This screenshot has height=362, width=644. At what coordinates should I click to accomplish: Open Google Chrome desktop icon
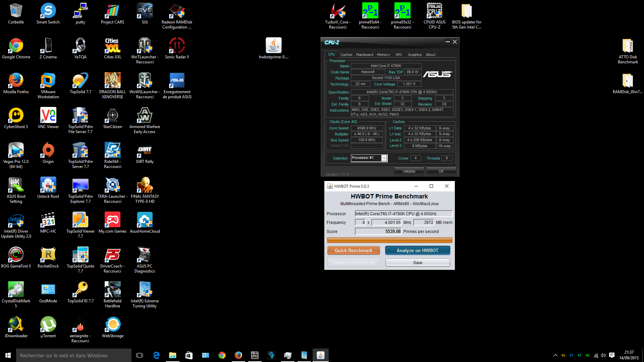16,49
